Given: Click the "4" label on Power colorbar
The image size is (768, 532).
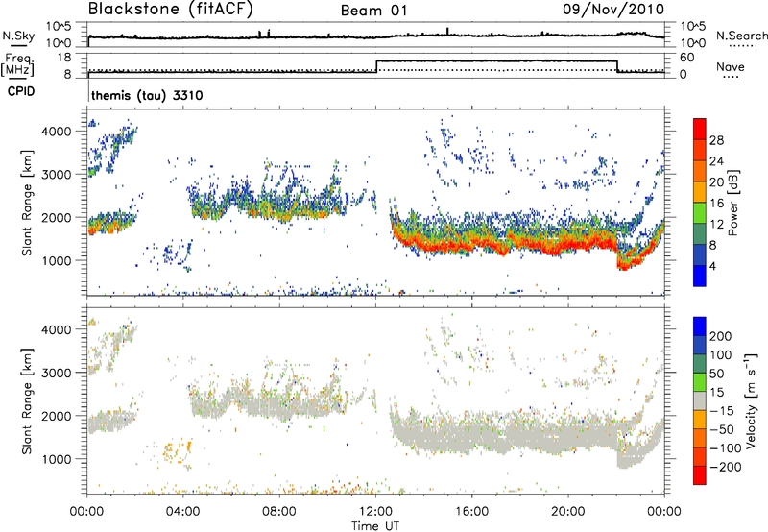Looking at the screenshot, I should [x=712, y=266].
